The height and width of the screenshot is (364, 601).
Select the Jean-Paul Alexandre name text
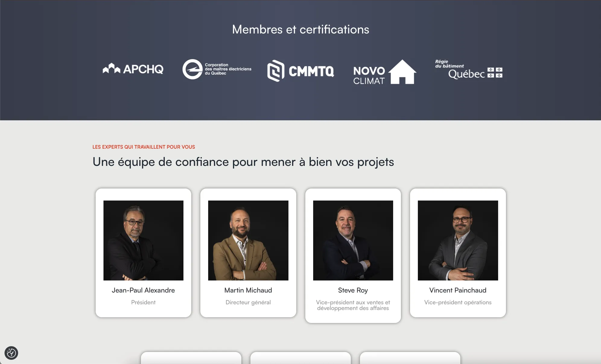click(143, 290)
